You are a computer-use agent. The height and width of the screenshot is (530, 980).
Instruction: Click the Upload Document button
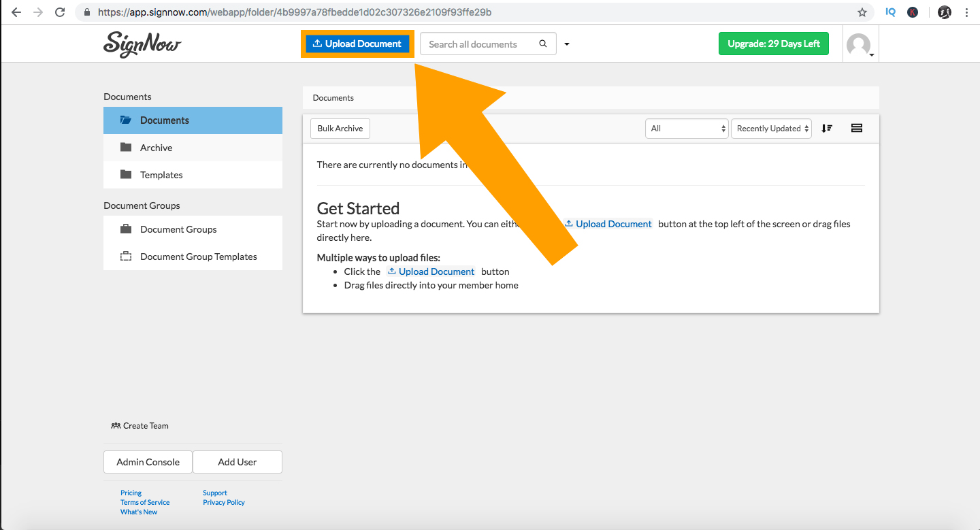click(357, 44)
